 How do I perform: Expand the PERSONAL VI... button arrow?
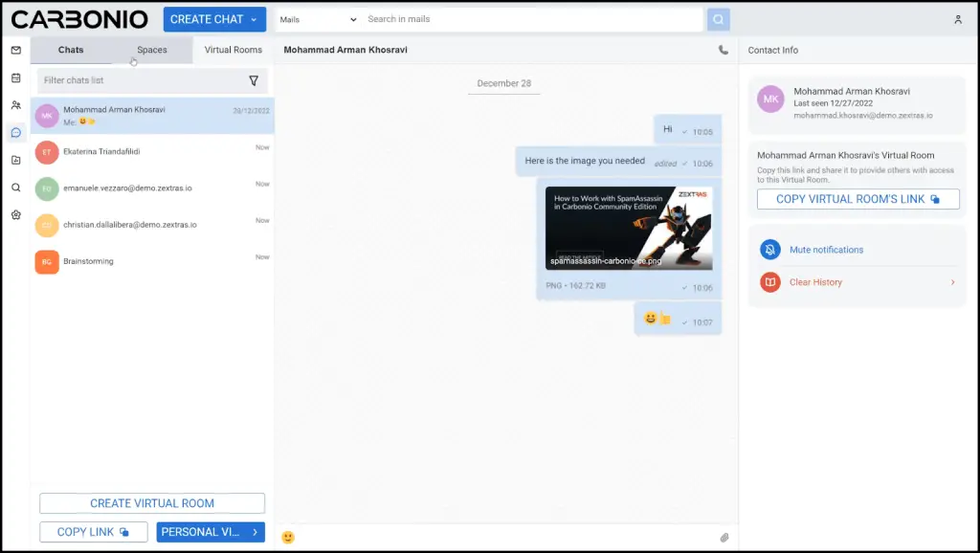tap(255, 532)
